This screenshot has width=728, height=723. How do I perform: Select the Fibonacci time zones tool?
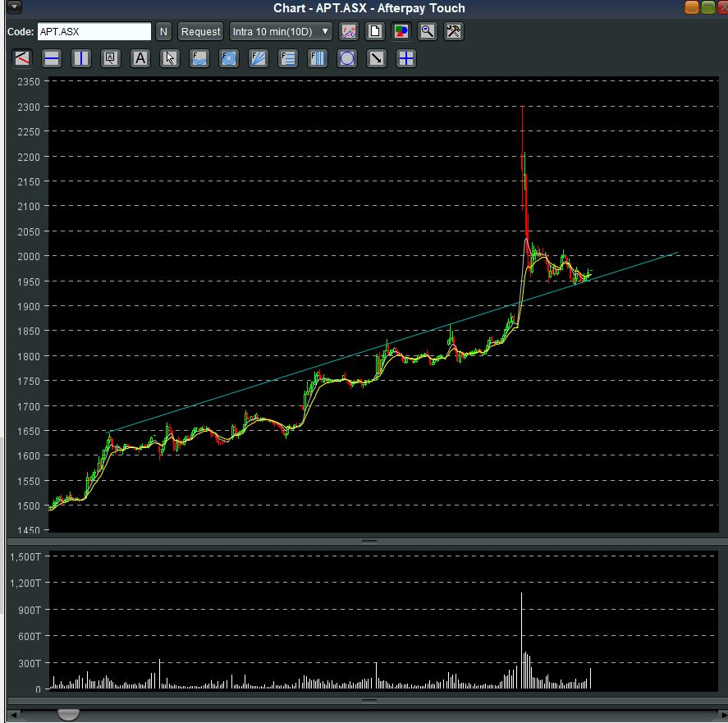coord(318,58)
